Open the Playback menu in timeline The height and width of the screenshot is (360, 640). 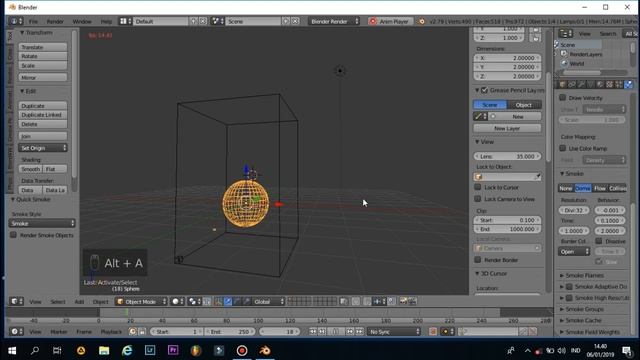point(111,332)
